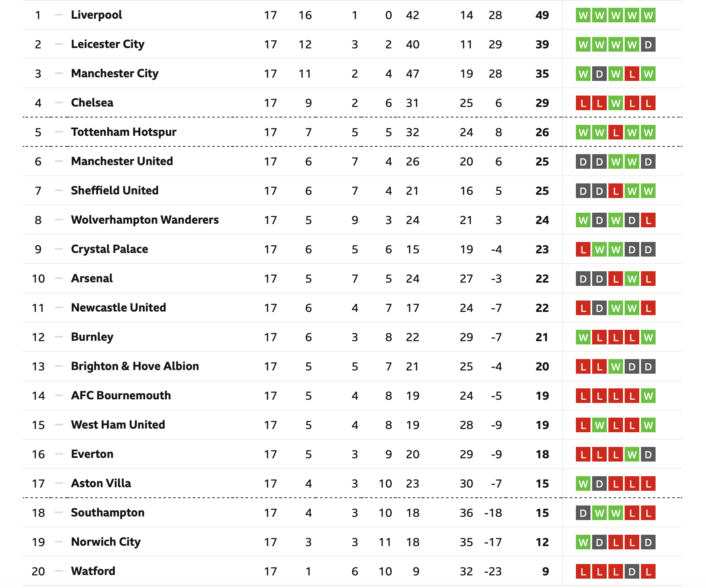The width and height of the screenshot is (706, 588).
Task: Click Leicester City's draw form badge
Action: 648,45
